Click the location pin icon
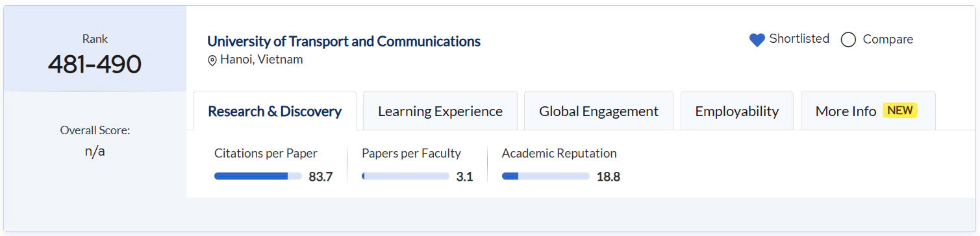 pyautogui.click(x=212, y=60)
